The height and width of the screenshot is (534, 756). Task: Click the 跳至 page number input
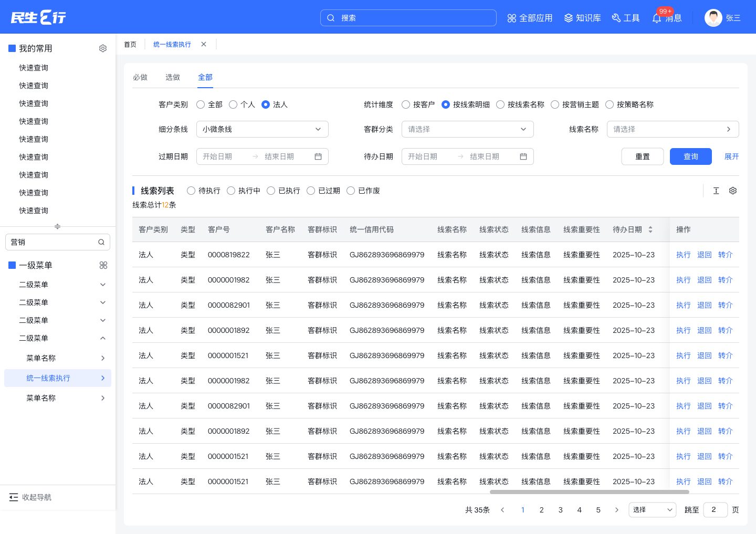click(716, 510)
